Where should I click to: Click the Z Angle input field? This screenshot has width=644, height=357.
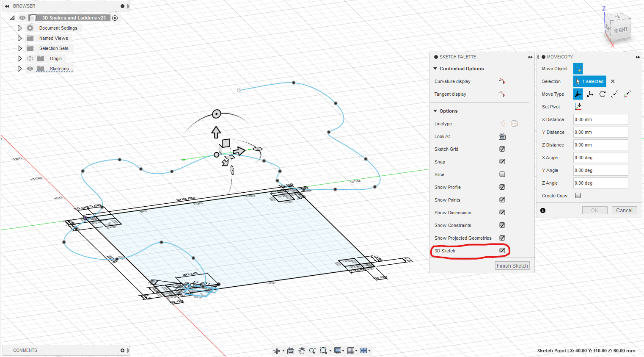click(601, 183)
